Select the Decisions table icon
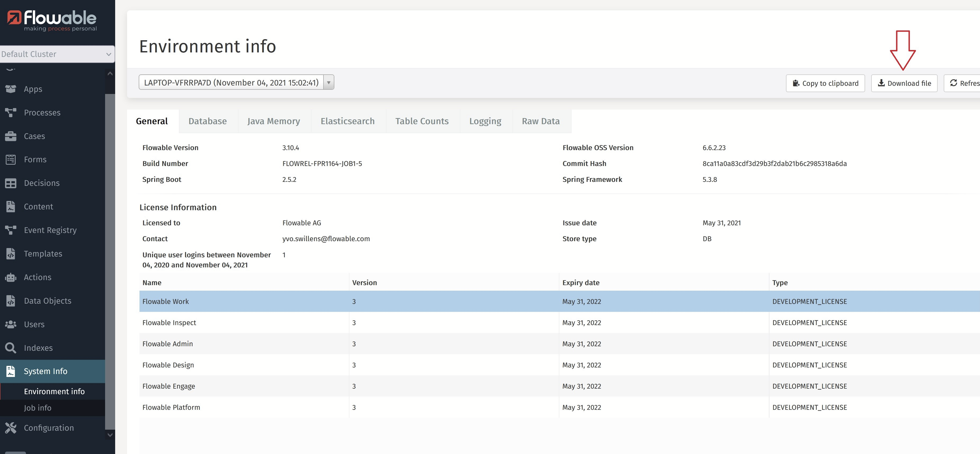 tap(11, 183)
